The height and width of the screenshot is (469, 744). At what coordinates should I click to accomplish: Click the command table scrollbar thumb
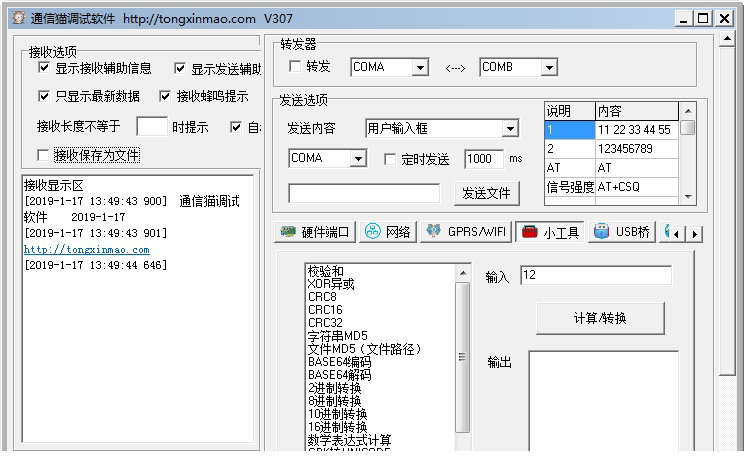point(688,128)
